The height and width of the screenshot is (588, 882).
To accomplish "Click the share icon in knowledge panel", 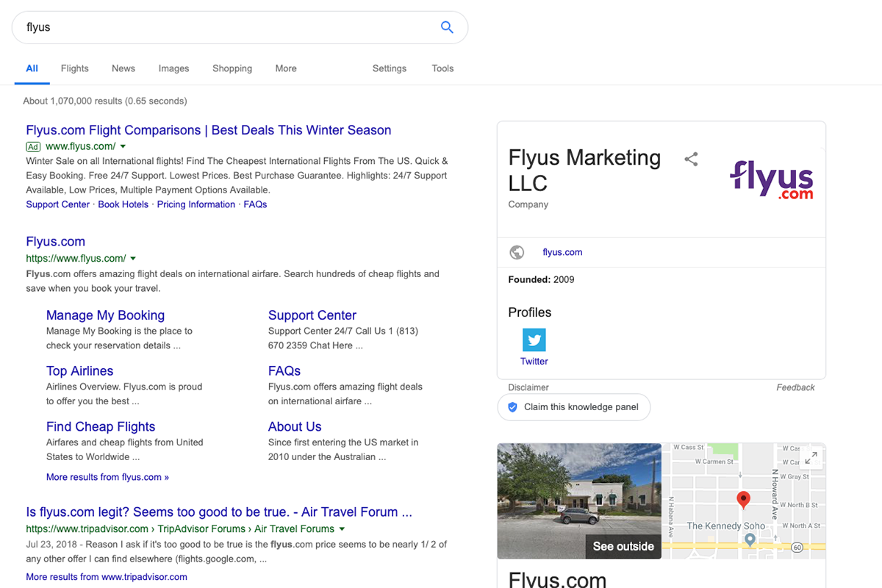I will (x=691, y=159).
